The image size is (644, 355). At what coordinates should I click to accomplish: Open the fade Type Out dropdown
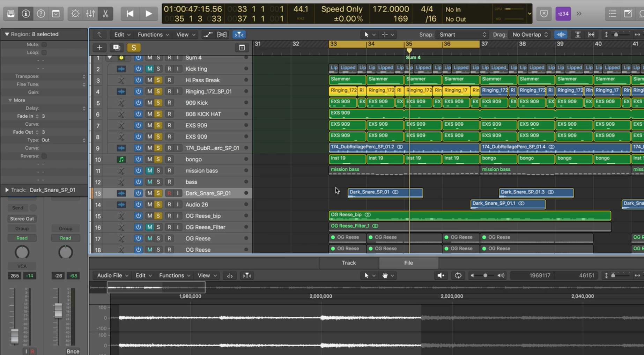pos(63,140)
